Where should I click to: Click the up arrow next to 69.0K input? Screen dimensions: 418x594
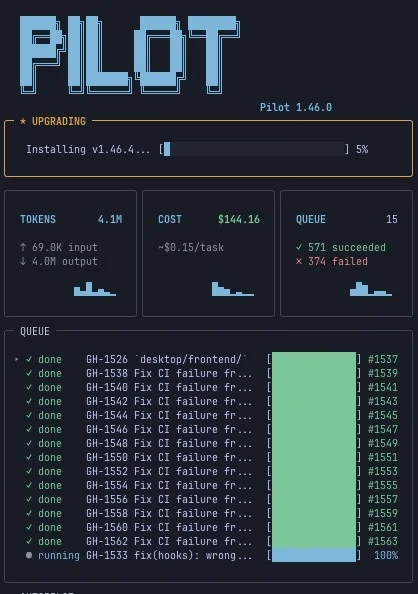tap(23, 247)
